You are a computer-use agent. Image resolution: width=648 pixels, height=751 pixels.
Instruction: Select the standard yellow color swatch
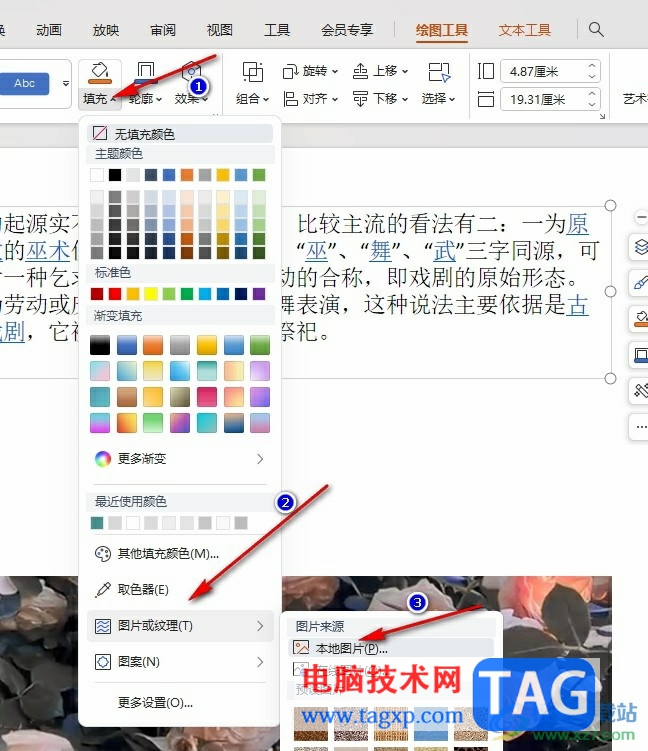[151, 294]
